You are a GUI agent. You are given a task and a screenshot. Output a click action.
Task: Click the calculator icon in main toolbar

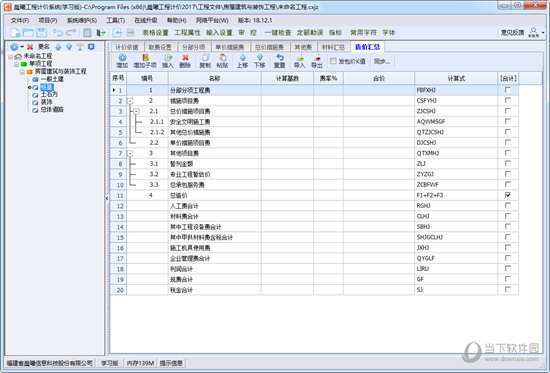(87, 33)
